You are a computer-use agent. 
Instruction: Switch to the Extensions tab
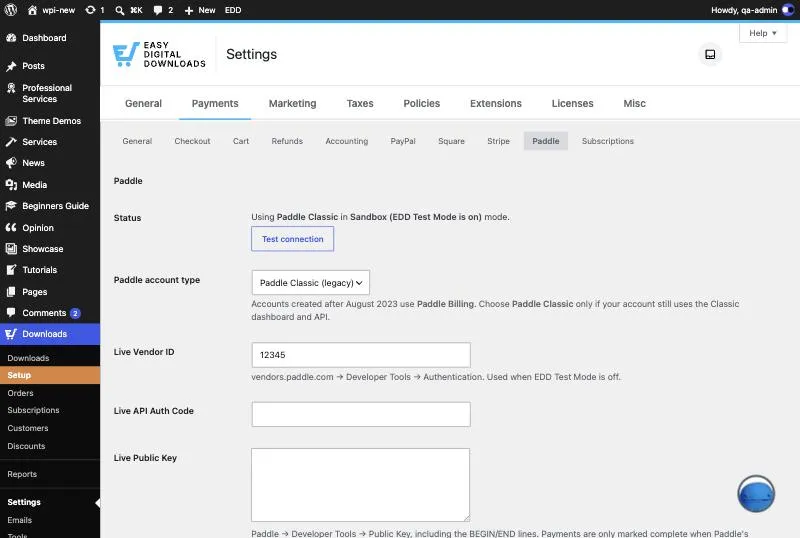tap(495, 103)
